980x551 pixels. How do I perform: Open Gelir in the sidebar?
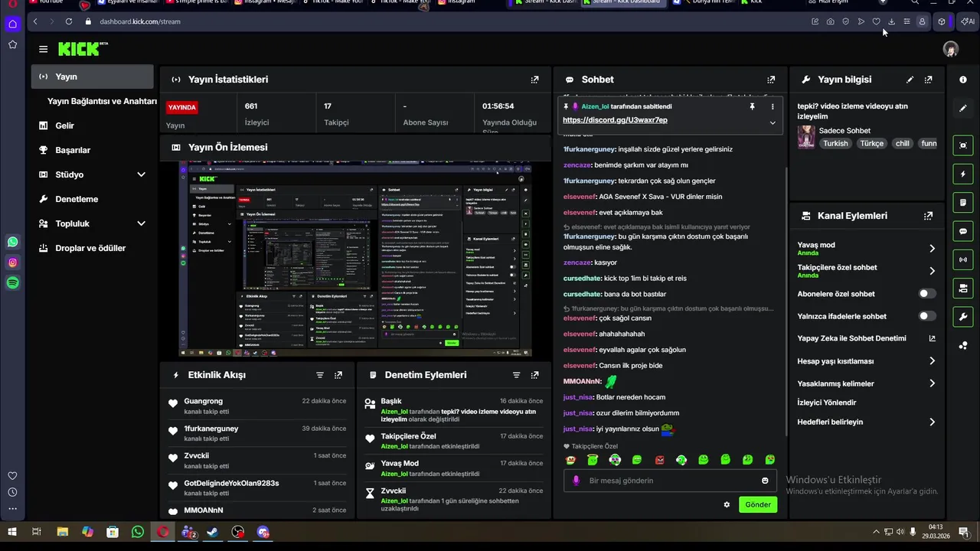click(65, 126)
